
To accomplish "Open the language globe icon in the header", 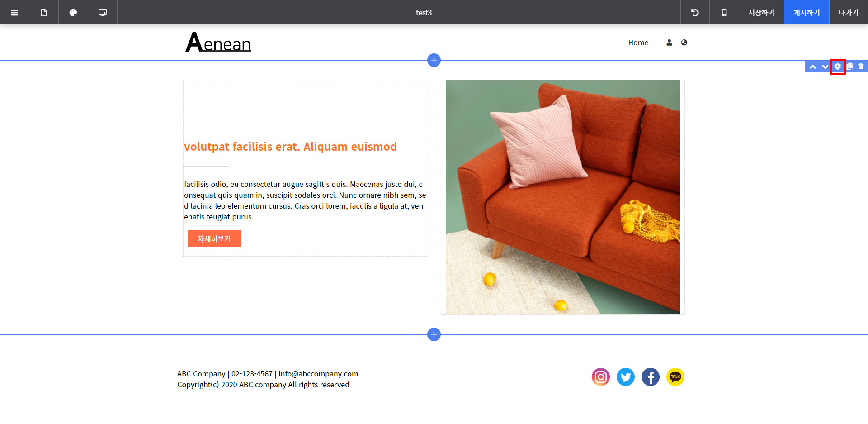I will [684, 43].
